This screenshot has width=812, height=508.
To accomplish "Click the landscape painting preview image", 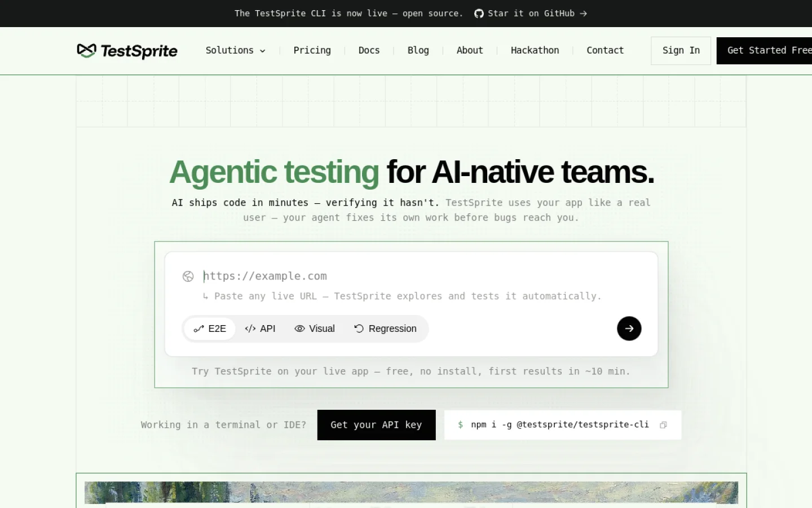I will pyautogui.click(x=411, y=493).
